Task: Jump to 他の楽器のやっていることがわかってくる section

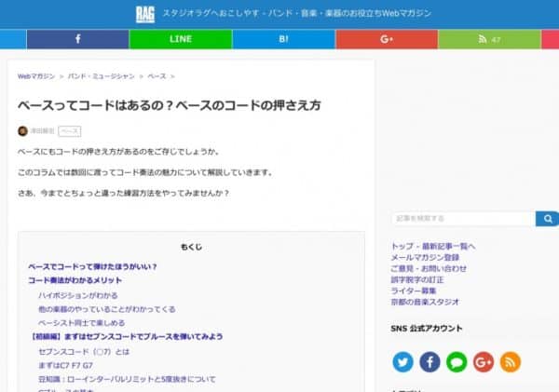Action: [107, 309]
